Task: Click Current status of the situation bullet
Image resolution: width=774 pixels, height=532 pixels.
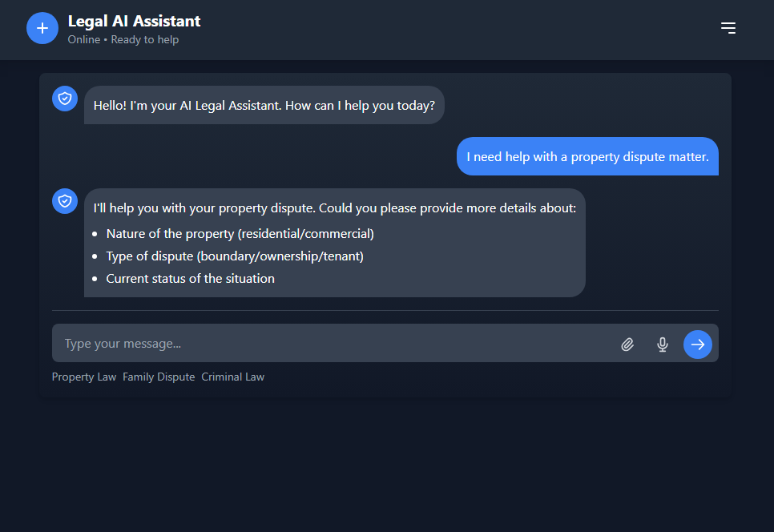Action: [190, 279]
